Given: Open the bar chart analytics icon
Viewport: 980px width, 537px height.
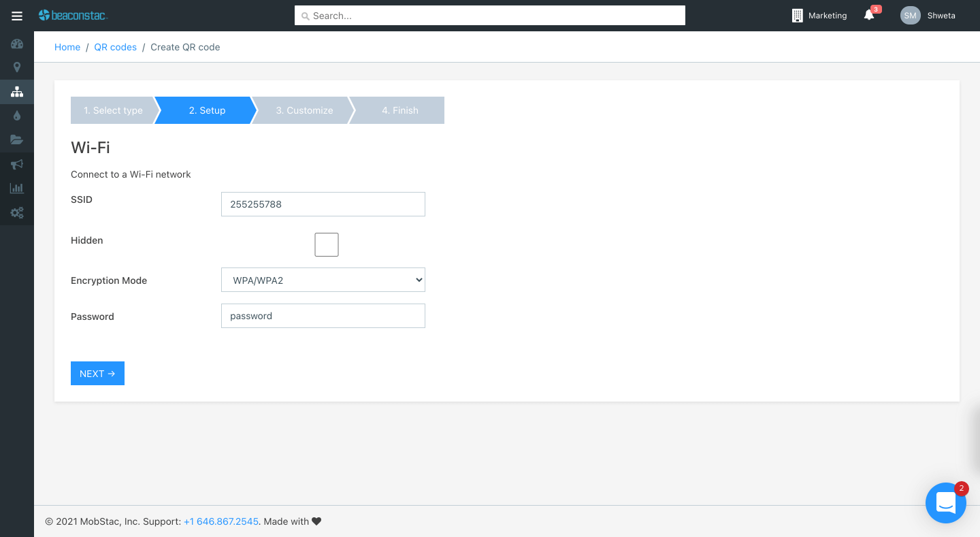Looking at the screenshot, I should (x=17, y=189).
